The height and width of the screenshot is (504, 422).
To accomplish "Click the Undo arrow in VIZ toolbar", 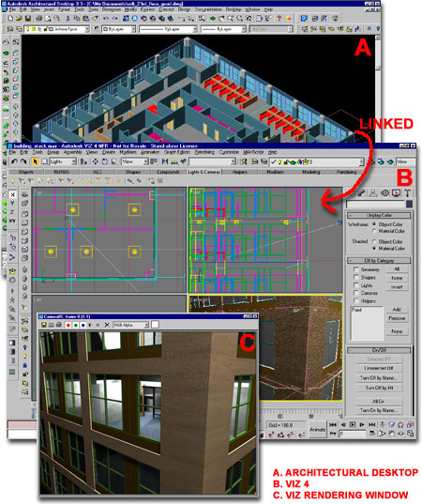I will coord(14,161).
